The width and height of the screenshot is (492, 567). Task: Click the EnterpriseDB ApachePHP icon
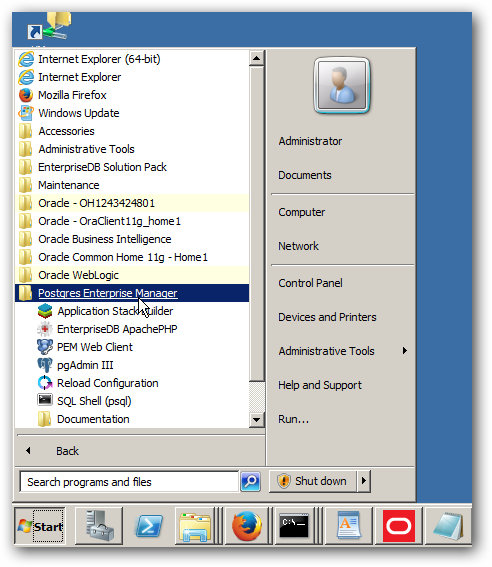[45, 329]
